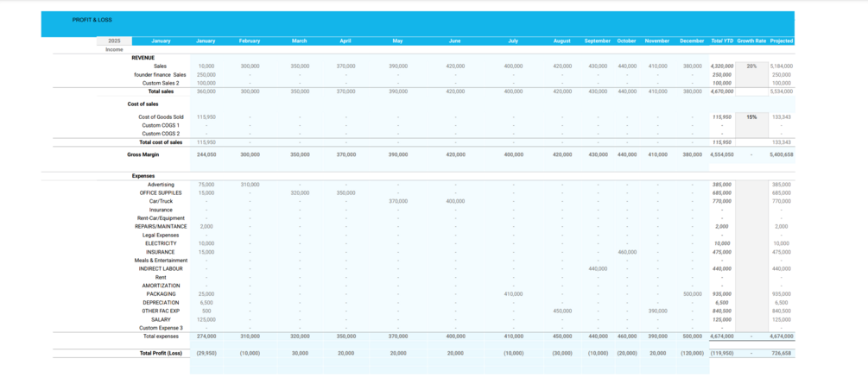Select the July column header
The width and height of the screenshot is (868, 390).
(513, 41)
